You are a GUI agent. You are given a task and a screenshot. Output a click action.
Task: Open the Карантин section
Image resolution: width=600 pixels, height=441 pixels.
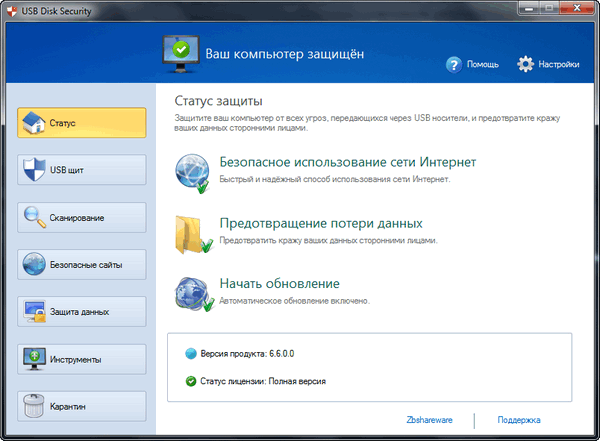82,406
